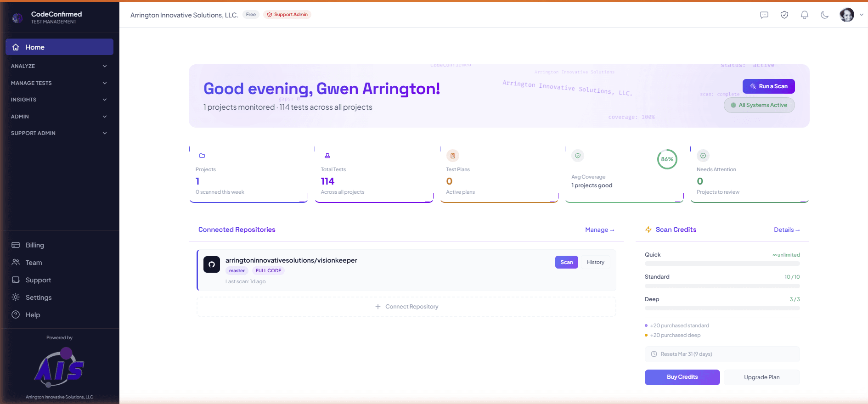Image resolution: width=868 pixels, height=404 pixels.
Task: Click the Standard credits progress bar
Action: [x=722, y=286]
